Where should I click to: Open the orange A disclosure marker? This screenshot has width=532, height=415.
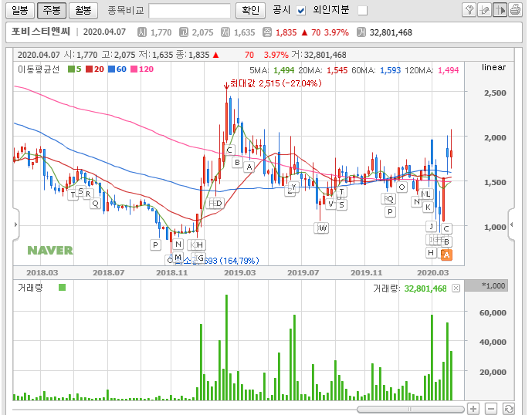pos(446,255)
